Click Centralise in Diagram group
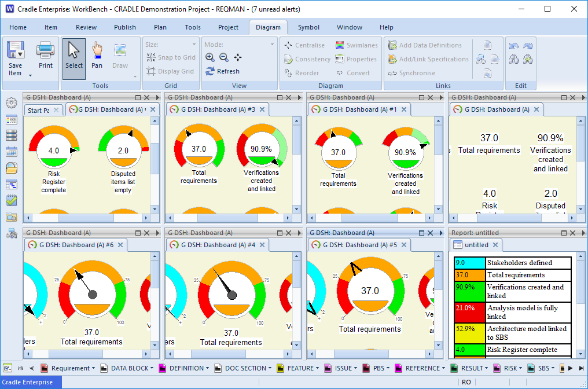 pyautogui.click(x=304, y=45)
